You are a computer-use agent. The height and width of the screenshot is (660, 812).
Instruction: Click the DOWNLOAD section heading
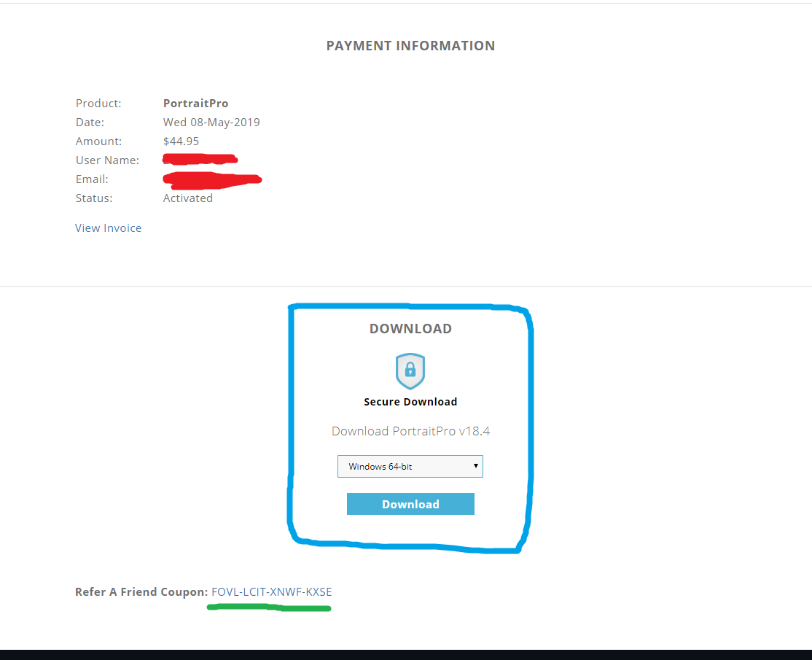(x=410, y=328)
